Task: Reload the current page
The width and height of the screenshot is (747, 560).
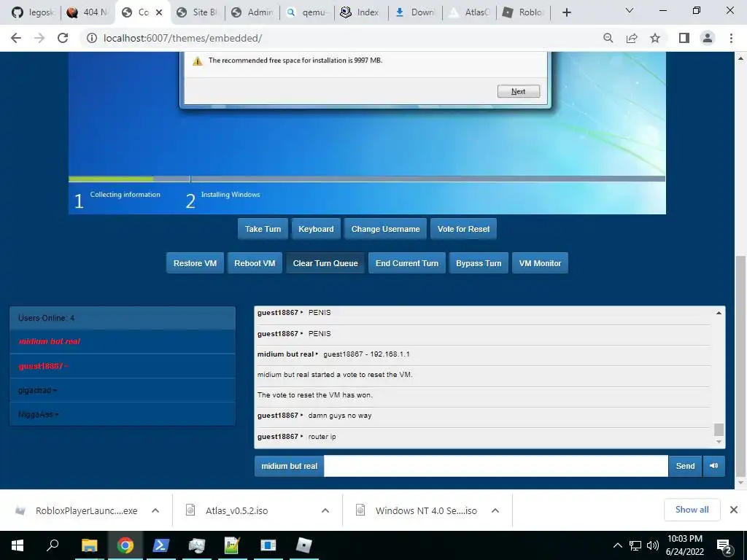Action: (x=63, y=38)
